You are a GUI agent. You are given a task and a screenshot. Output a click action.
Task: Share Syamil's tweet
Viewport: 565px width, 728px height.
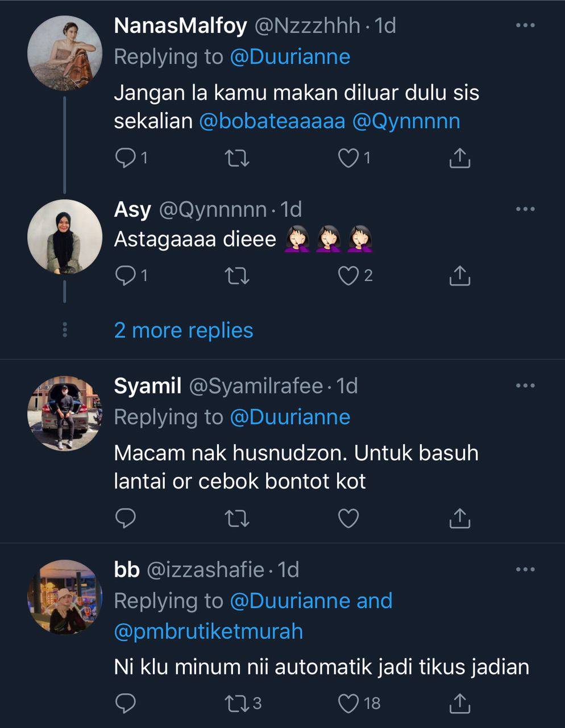[x=459, y=518]
